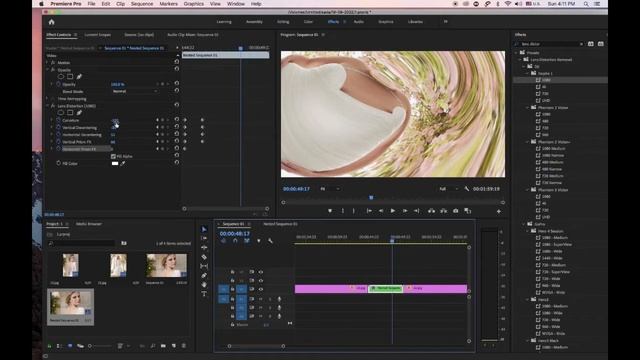
Task: Add a marker from the timeline header
Action: 258,241
